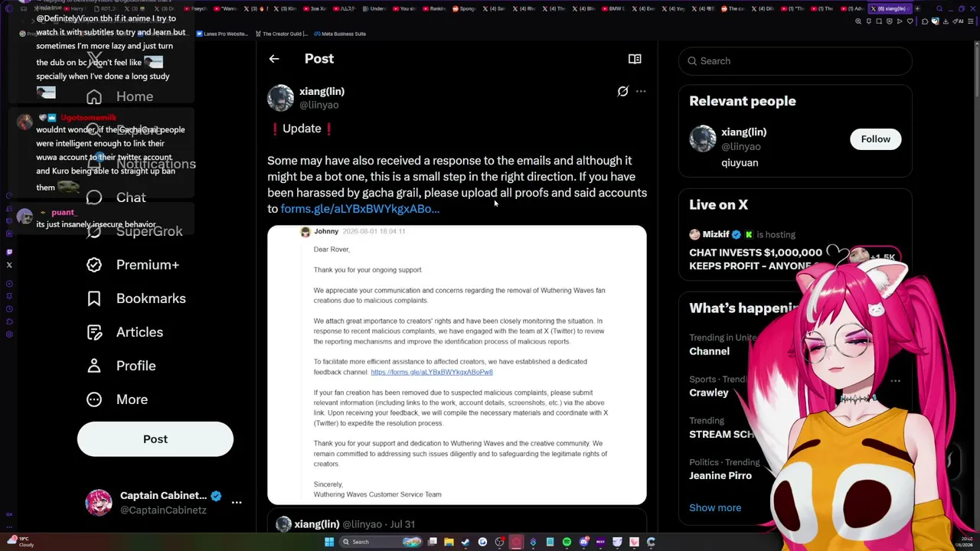
Task: Click Show more under trends
Action: (715, 508)
